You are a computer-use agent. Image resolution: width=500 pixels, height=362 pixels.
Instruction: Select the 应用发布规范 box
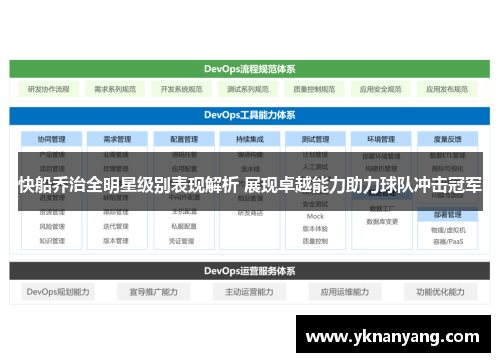click(x=447, y=89)
